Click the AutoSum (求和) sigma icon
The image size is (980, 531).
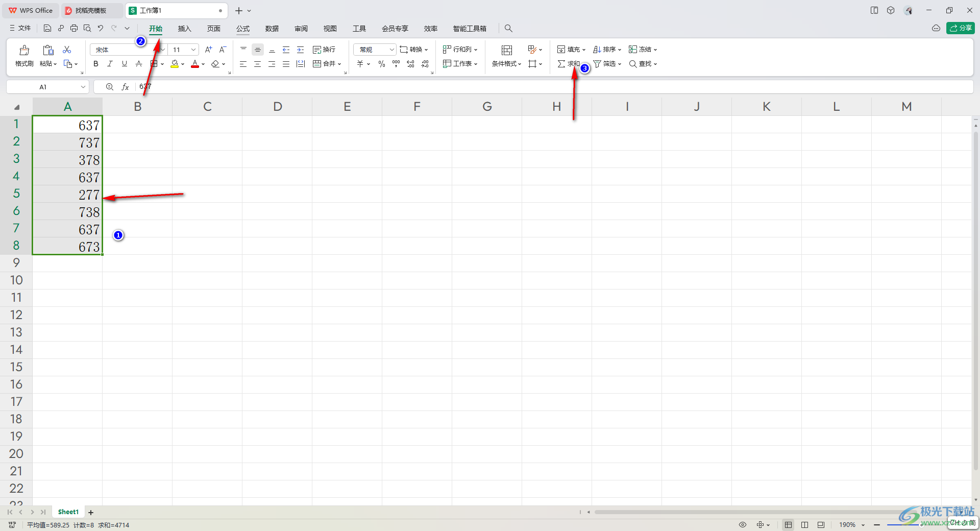point(561,64)
